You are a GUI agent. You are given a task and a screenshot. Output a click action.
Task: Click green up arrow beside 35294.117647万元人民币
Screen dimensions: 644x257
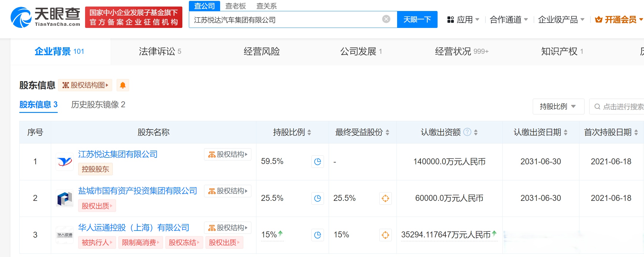pyautogui.click(x=494, y=233)
